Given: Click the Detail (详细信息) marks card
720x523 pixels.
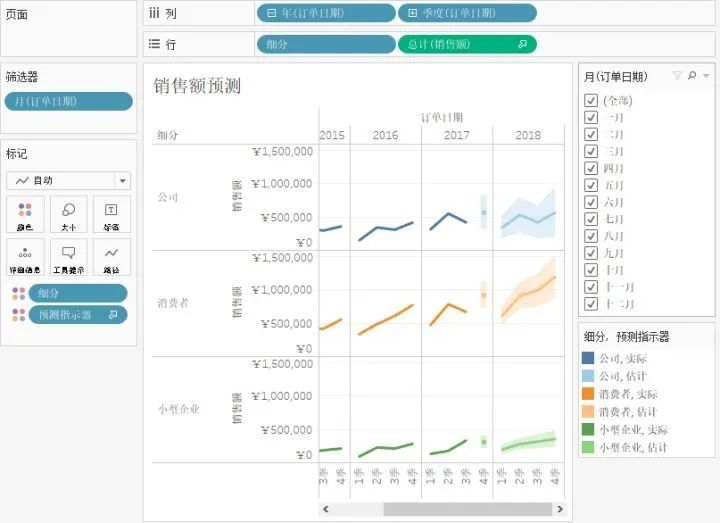Looking at the screenshot, I should click(25, 257).
